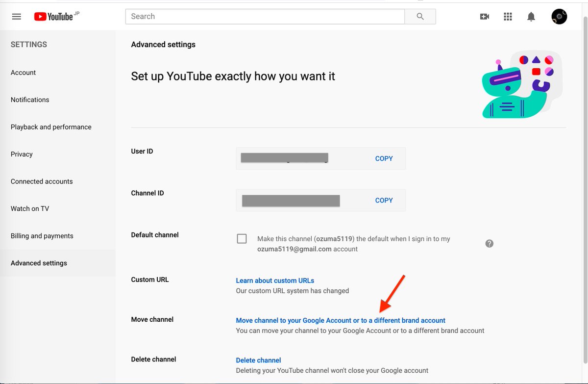
Task: Open the account avatar menu
Action: (x=559, y=17)
